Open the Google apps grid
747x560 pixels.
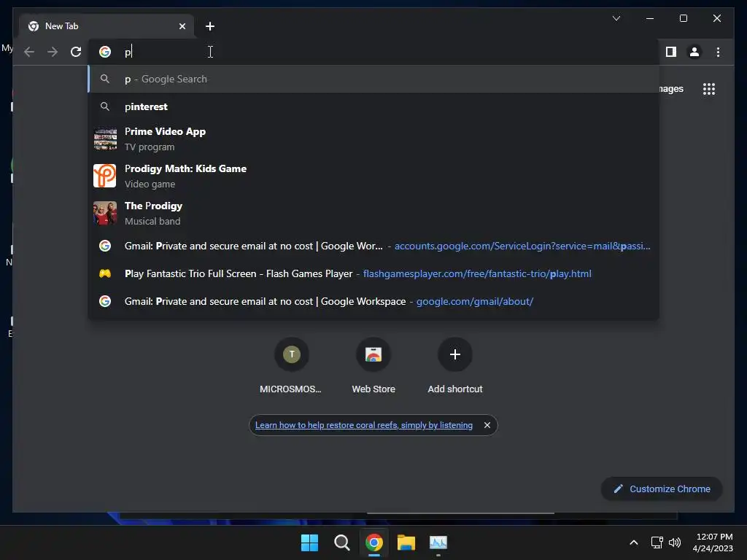tap(709, 89)
